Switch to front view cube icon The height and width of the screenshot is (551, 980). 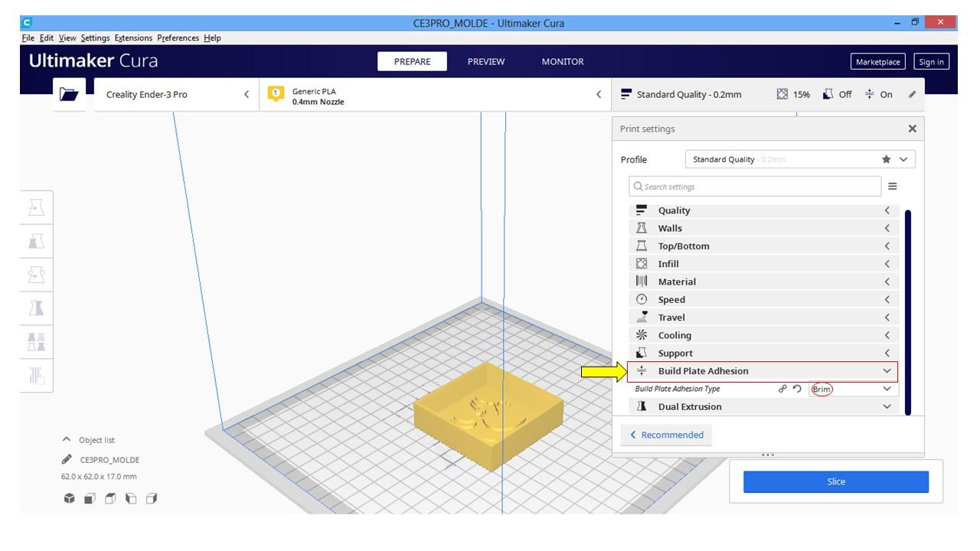coord(90,498)
